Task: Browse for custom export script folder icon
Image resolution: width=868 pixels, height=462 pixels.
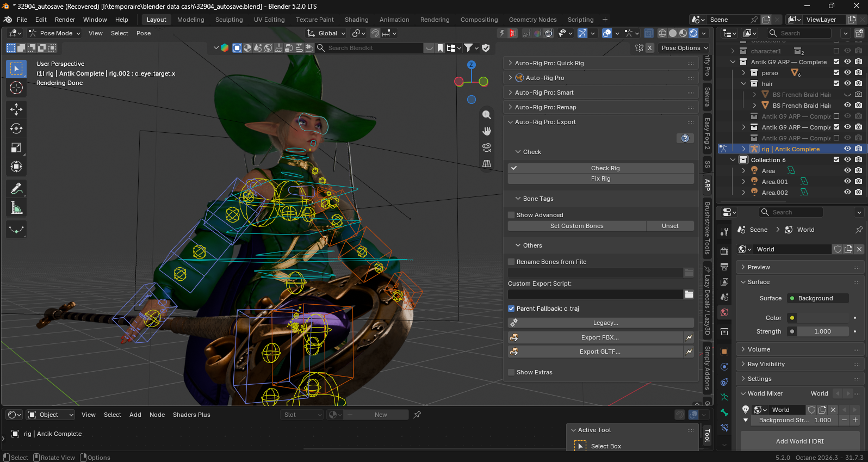Action: (689, 294)
